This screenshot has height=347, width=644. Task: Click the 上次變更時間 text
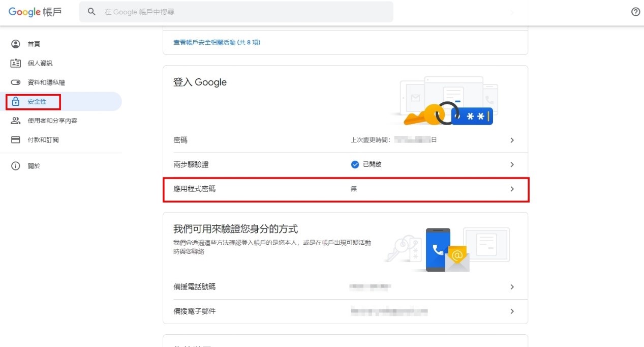(371, 140)
